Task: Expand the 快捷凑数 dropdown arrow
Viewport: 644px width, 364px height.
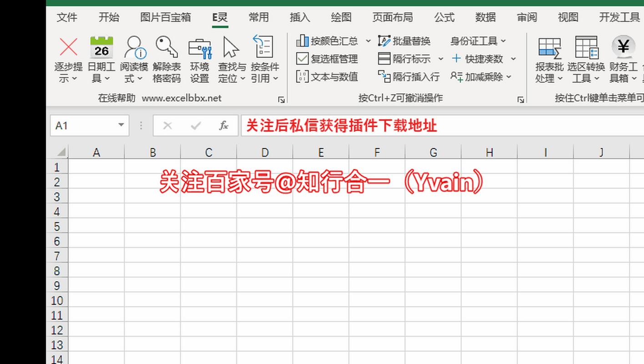Action: 513,59
